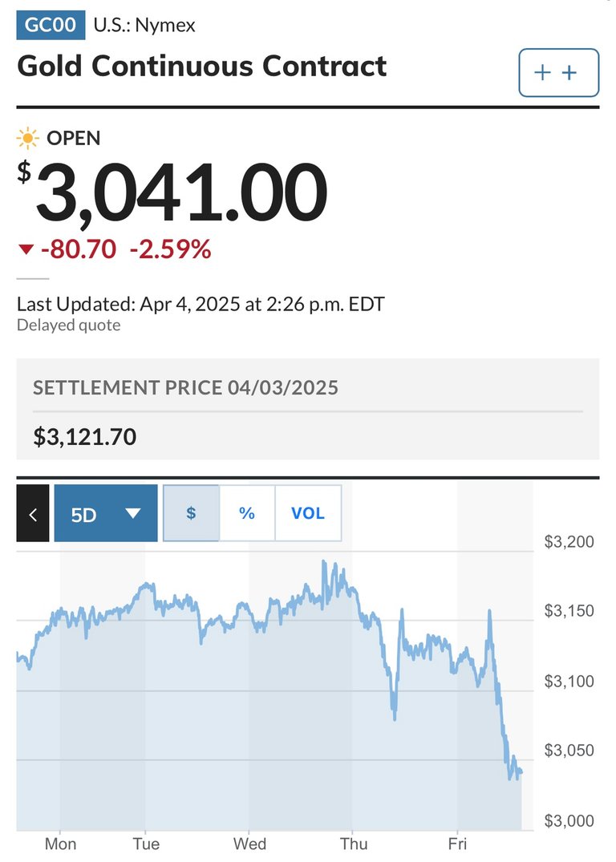Viewport: 616px width, 862px height.
Task: Switch chart to dollar ($) mode
Action: pyautogui.click(x=192, y=513)
